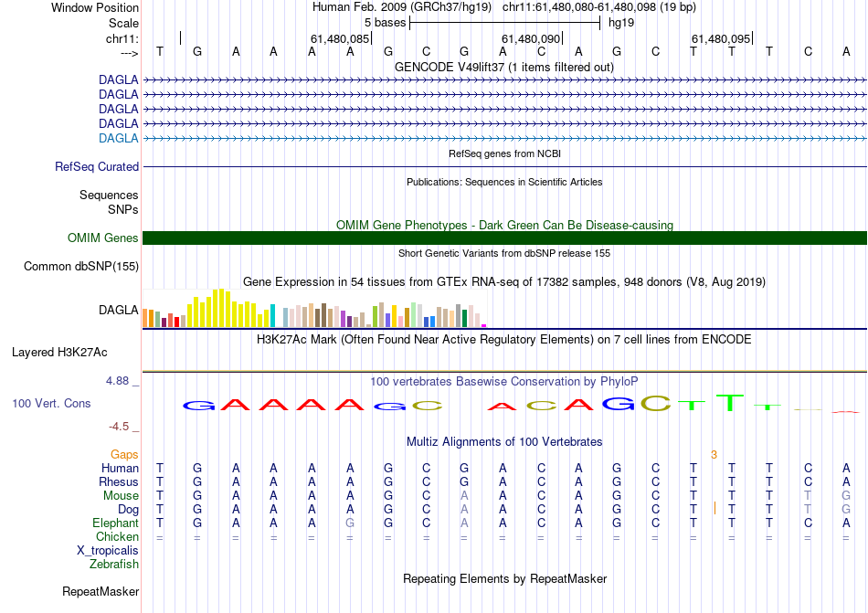The image size is (868, 613).
Task: Open '100 vertebrates Basewise Conservation by PhyloP' title
Action: (504, 381)
